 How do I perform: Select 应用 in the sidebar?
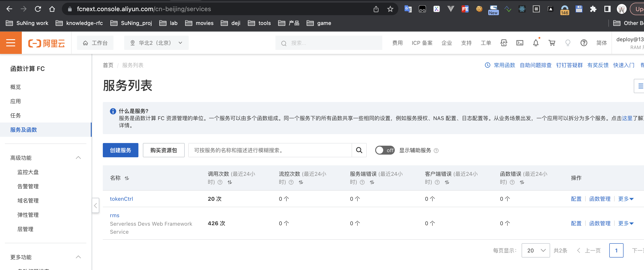coord(16,101)
